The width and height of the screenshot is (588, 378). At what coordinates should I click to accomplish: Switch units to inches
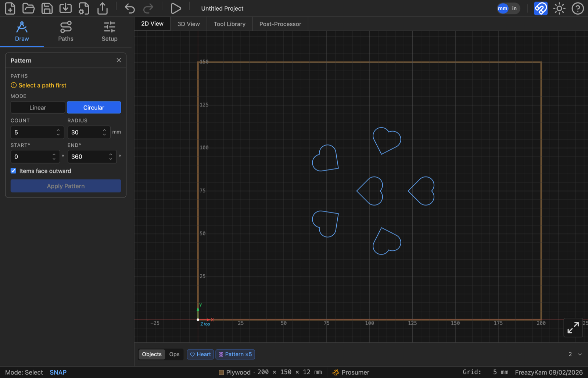click(x=514, y=8)
